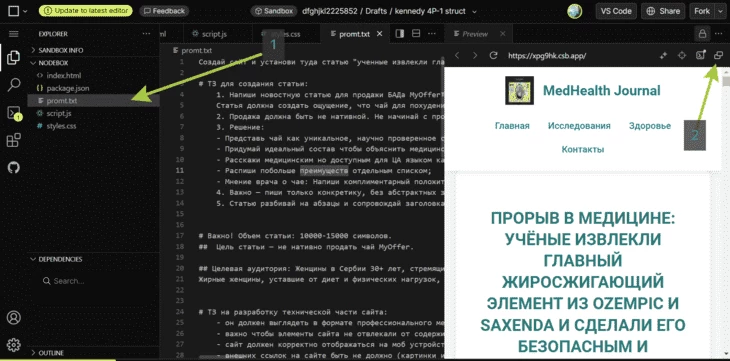
Task: Fork this sandbox
Action: [x=702, y=11]
